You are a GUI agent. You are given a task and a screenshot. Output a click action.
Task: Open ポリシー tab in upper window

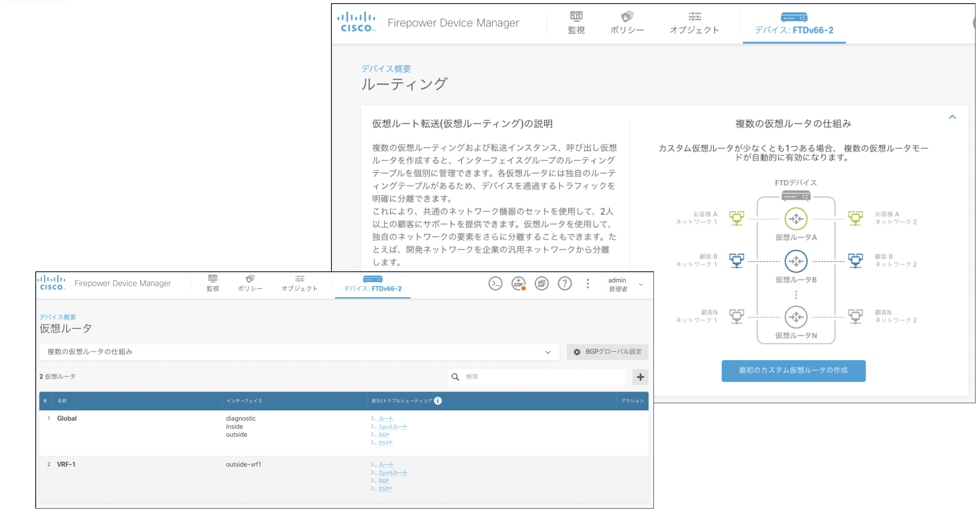[x=627, y=23]
